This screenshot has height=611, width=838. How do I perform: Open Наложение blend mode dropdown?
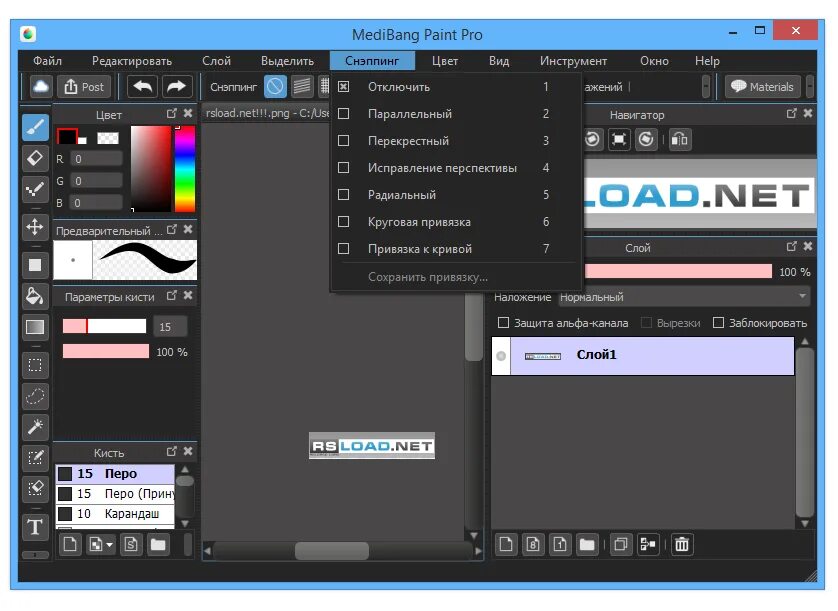pos(684,297)
